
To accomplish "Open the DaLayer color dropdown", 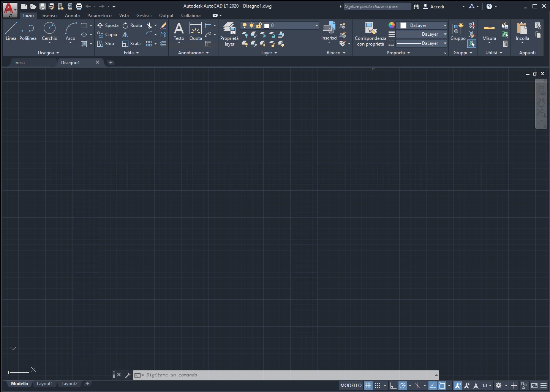I will [x=445, y=25].
